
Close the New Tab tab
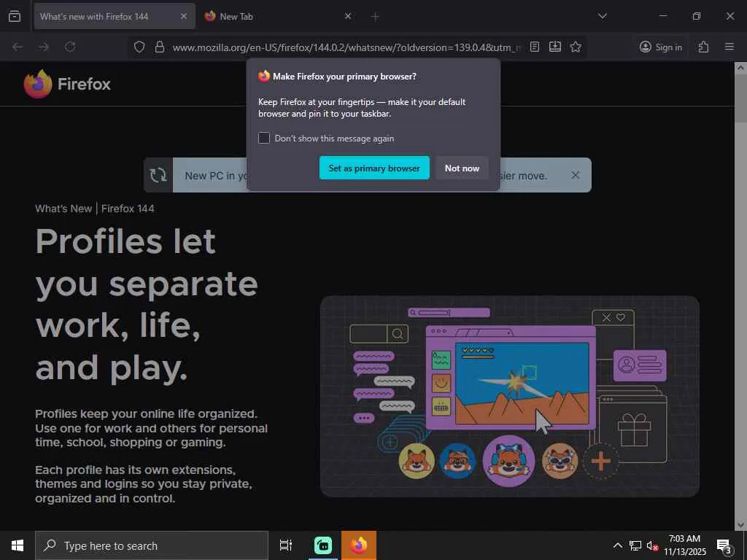[x=348, y=16]
